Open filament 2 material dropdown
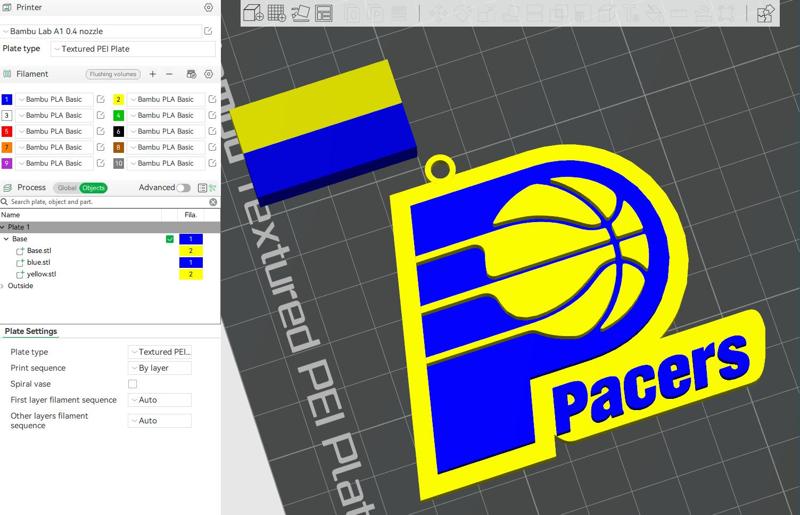This screenshot has width=800, height=515. (x=165, y=99)
